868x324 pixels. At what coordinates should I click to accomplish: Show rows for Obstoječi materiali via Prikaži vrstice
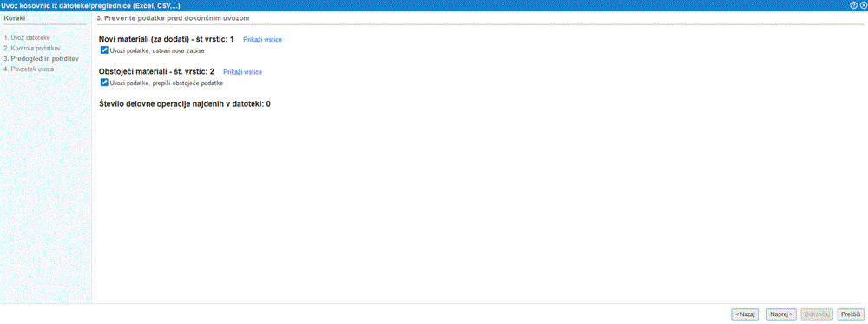coord(242,72)
